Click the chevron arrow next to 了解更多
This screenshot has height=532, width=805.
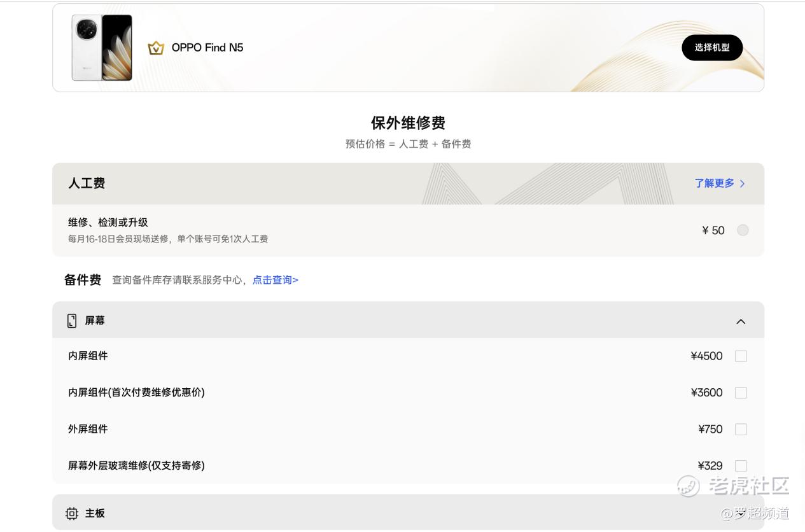(x=742, y=183)
